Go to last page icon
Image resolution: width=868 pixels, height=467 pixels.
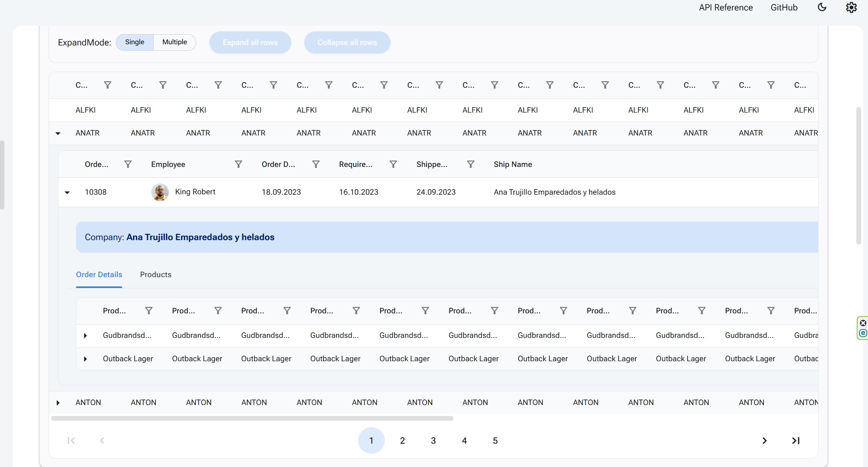point(796,440)
